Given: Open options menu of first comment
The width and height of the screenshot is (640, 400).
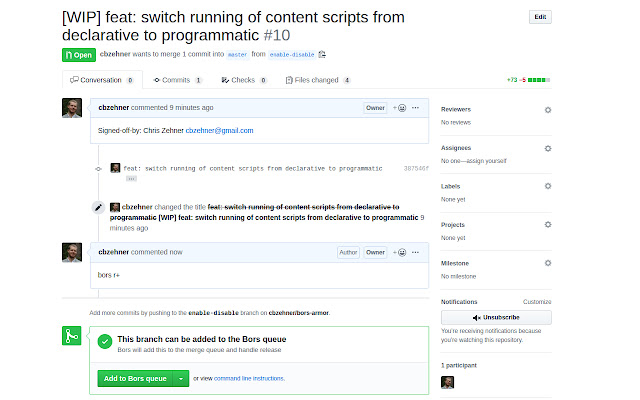Looking at the screenshot, I should point(415,108).
